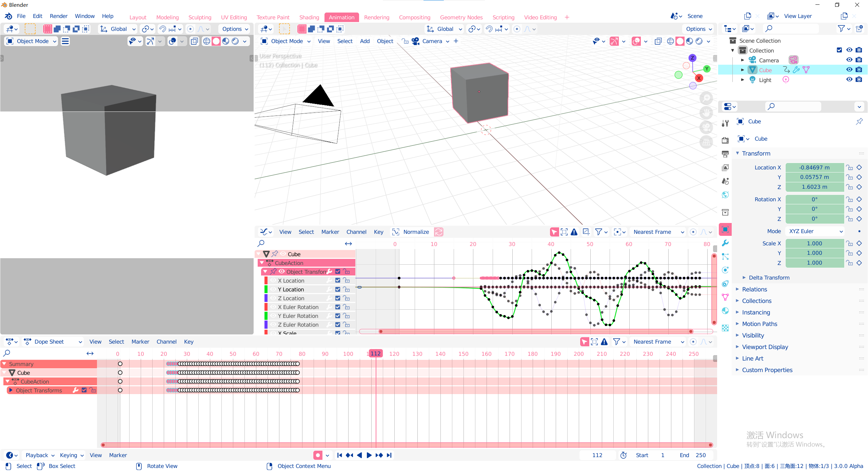
Task: Click the auto keying record button
Action: [318, 455]
